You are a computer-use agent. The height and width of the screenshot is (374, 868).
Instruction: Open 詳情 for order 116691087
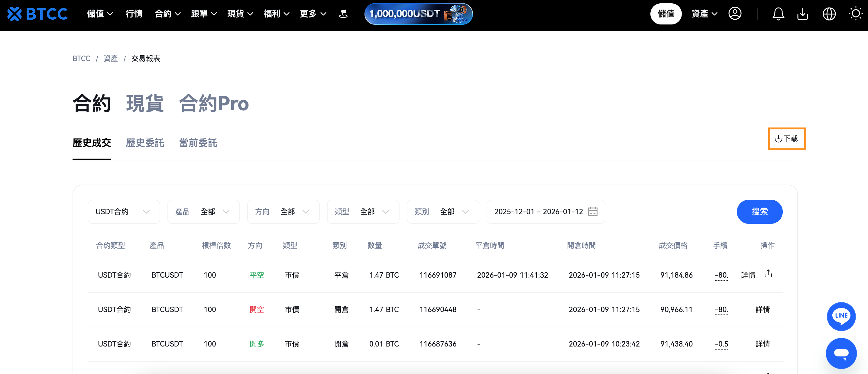click(x=748, y=275)
